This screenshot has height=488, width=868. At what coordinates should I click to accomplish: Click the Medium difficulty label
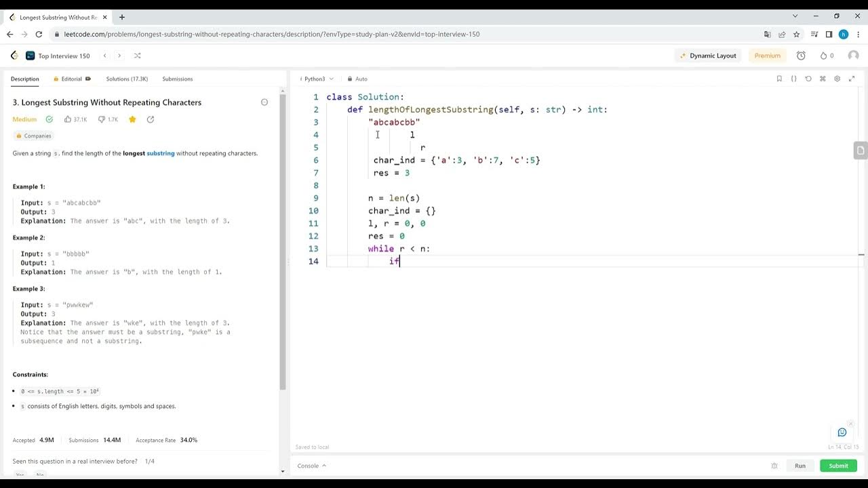pyautogui.click(x=24, y=119)
